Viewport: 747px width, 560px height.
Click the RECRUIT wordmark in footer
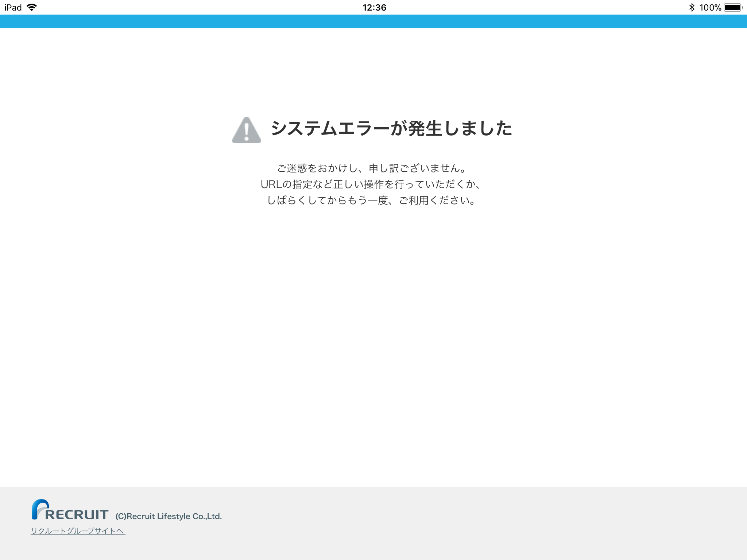click(x=77, y=514)
